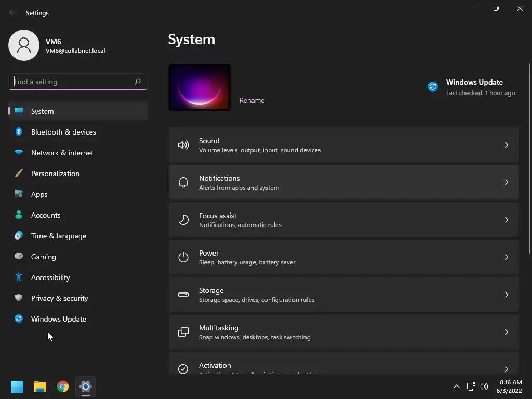
Task: Expand the Multitasking settings chevron
Action: pyautogui.click(x=506, y=332)
